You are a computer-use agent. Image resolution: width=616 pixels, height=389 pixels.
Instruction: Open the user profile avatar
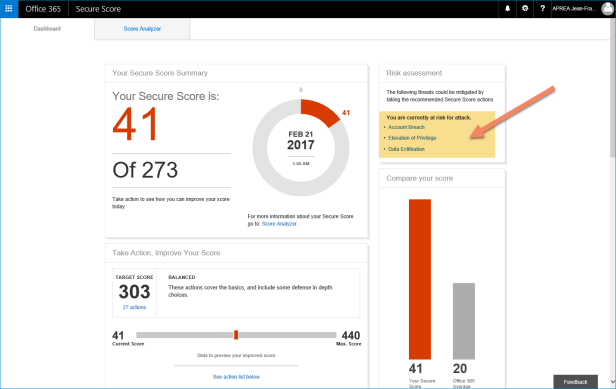click(x=608, y=9)
